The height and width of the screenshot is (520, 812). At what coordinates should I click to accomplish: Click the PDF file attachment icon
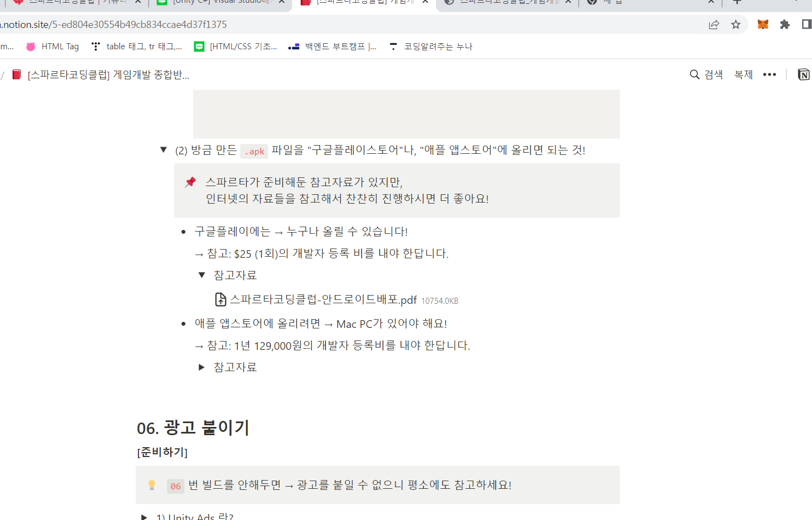221,299
